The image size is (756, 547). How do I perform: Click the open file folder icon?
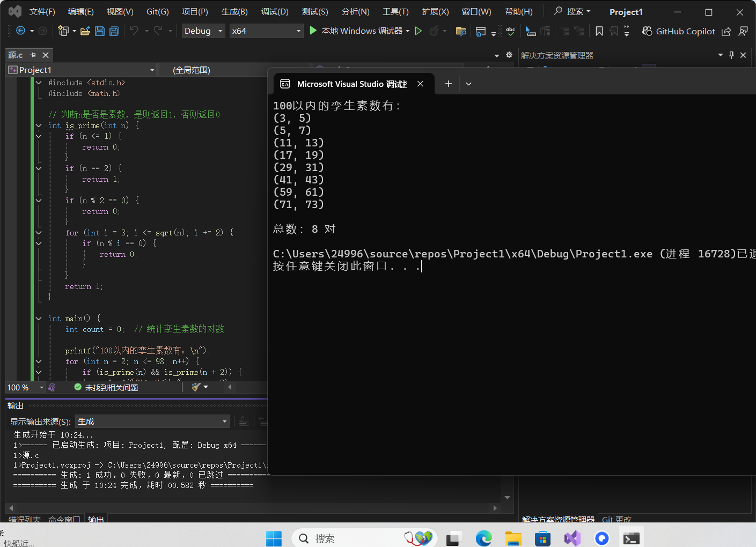[85, 31]
